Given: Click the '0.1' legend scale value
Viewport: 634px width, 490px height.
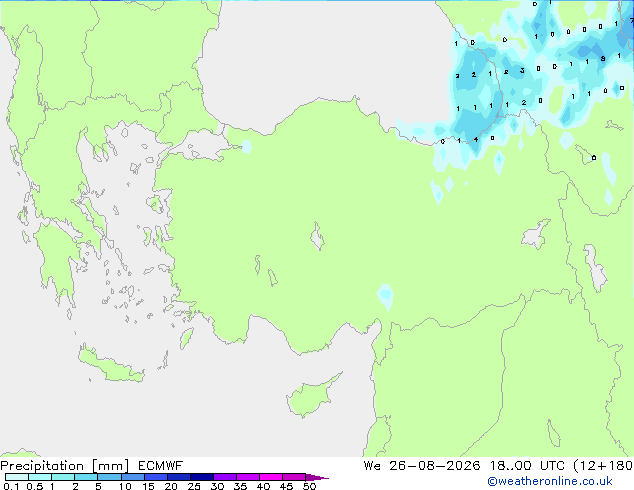Looking at the screenshot, I should click(11, 486).
